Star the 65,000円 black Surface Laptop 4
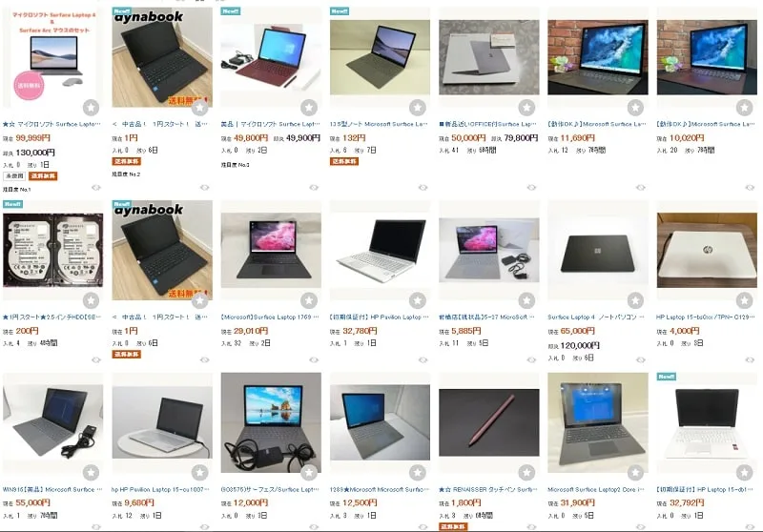Screen dimensions: 763x532 pyautogui.click(x=635, y=300)
